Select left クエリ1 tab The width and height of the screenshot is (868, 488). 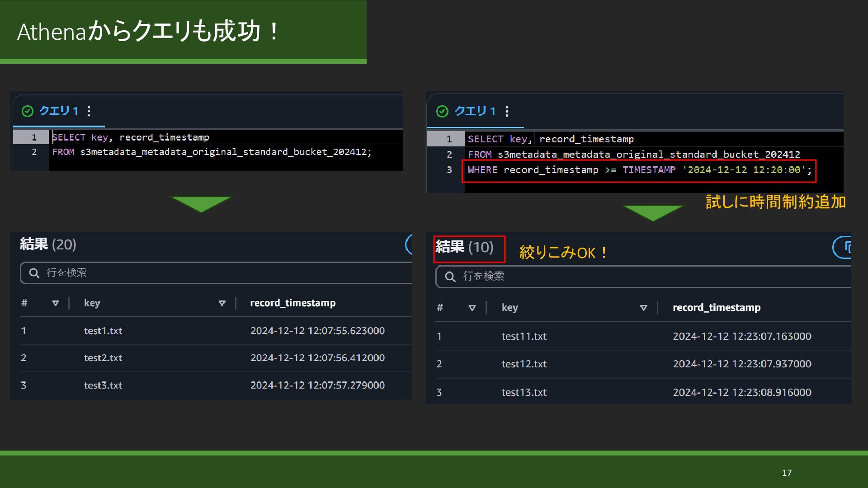(59, 111)
